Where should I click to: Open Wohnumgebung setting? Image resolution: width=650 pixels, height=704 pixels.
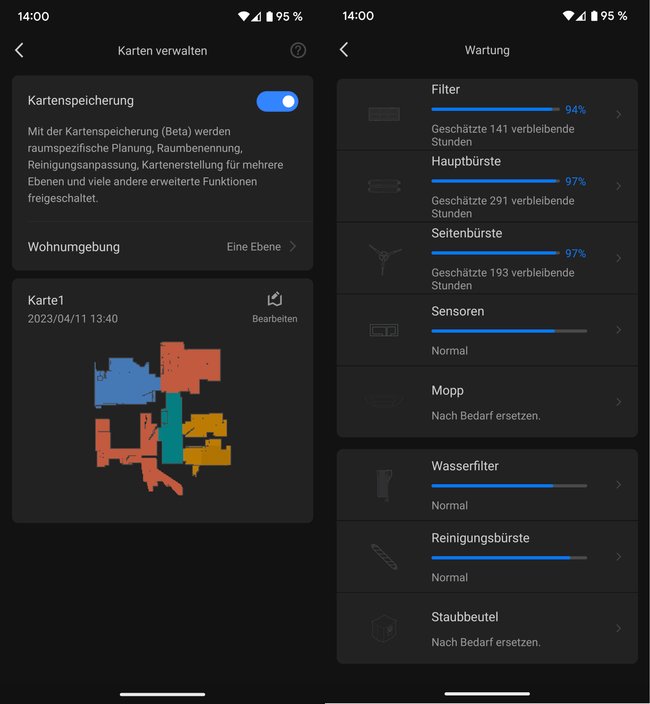(162, 246)
